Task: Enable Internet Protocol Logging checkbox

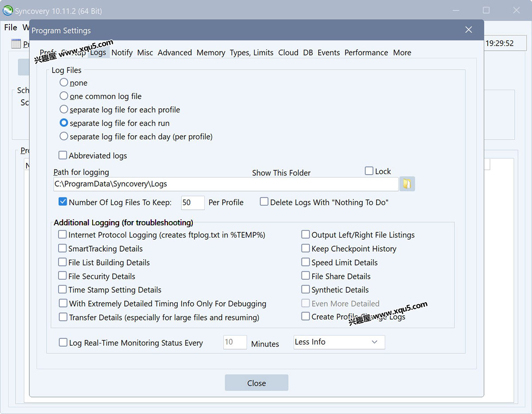Action: 63,234
